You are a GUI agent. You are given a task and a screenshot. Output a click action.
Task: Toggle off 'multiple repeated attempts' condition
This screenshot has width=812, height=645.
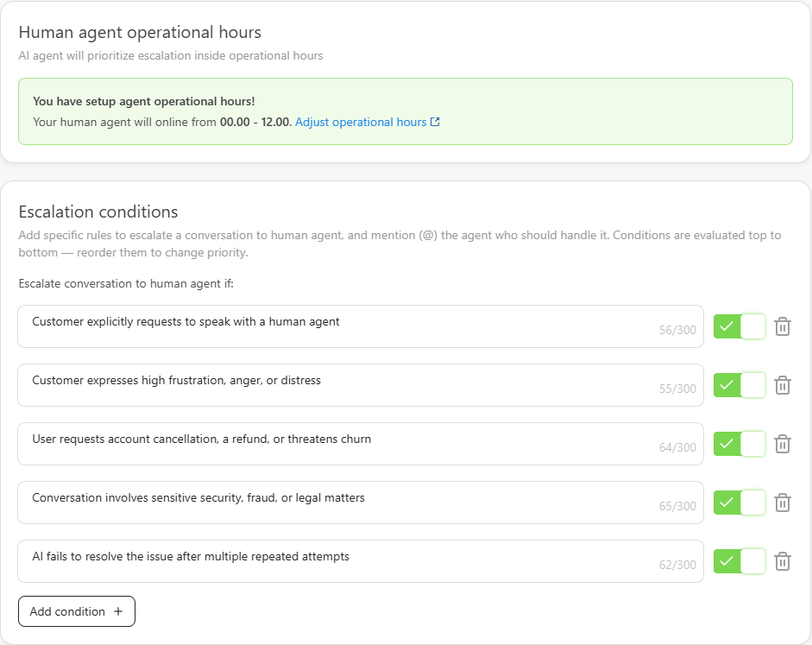tap(740, 561)
